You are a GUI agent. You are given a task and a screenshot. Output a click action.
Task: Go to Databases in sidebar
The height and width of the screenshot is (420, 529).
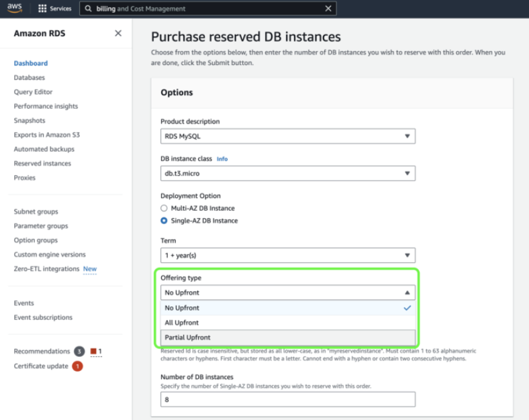coord(30,78)
